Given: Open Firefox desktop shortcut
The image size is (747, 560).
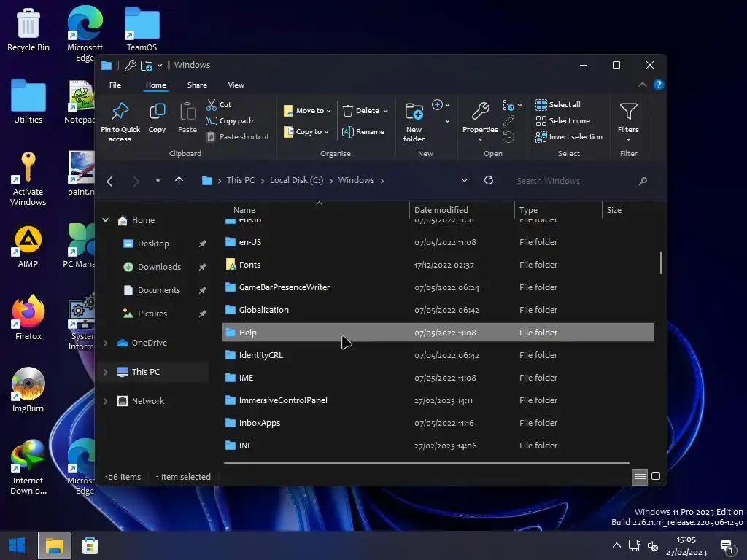Looking at the screenshot, I should pos(28,318).
